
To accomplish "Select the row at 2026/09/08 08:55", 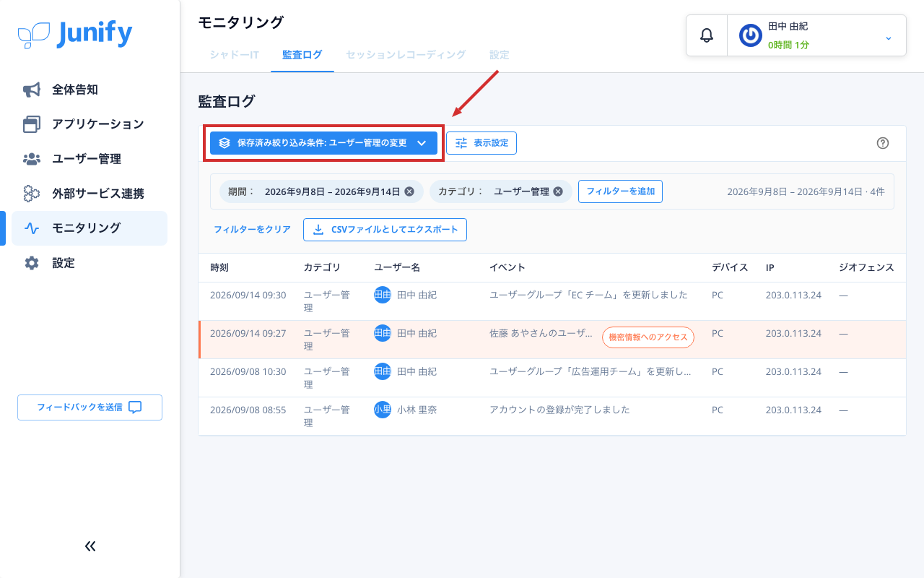I will pyautogui.click(x=552, y=416).
